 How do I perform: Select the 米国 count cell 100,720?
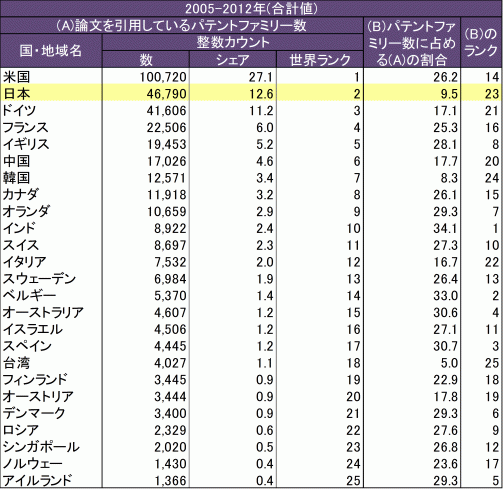(x=163, y=77)
